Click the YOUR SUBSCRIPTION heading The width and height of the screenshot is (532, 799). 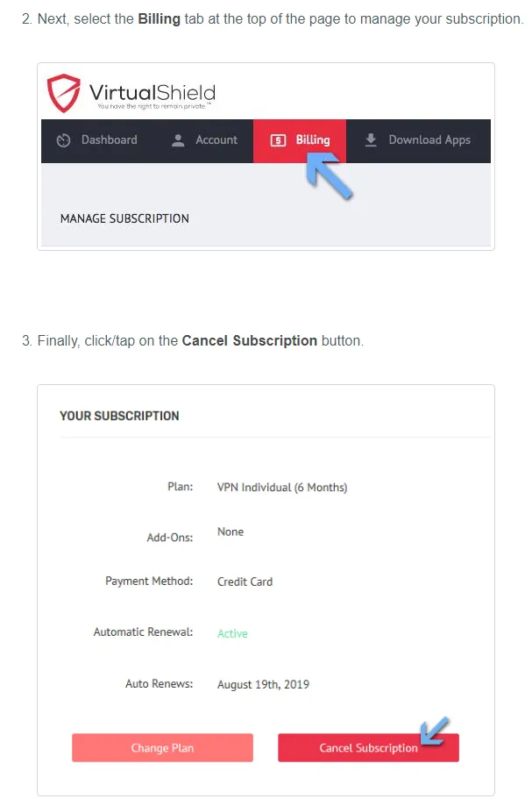[119, 416]
